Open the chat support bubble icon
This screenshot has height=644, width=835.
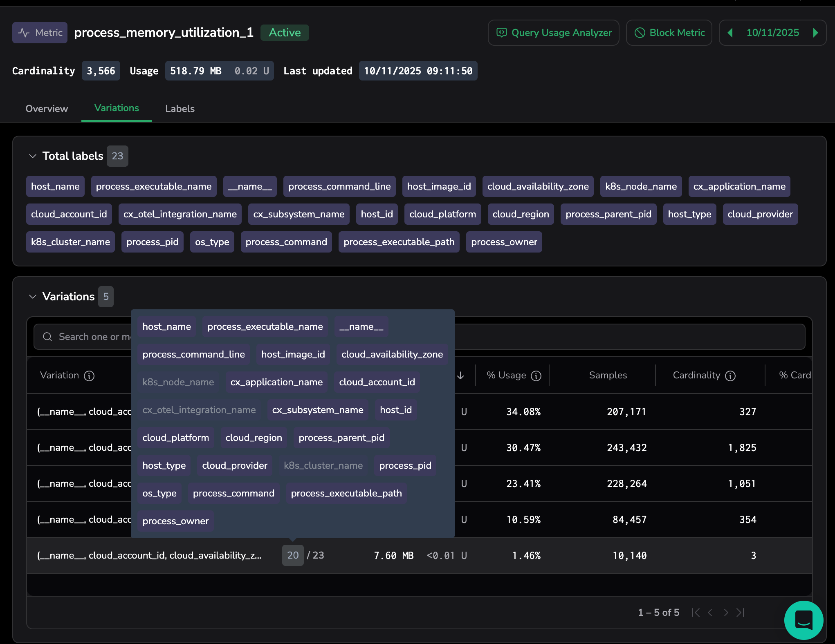(x=804, y=620)
